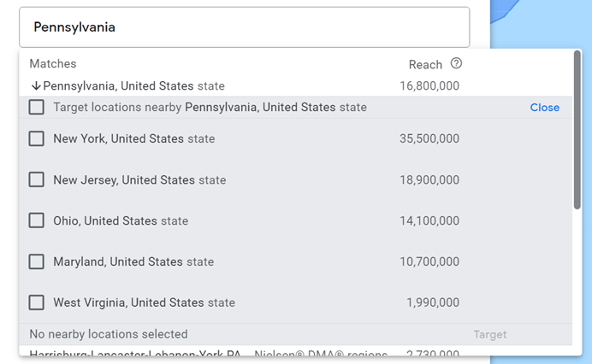Image resolution: width=592 pixels, height=364 pixels.
Task: Tick the West Virginia state checkbox
Action: tap(37, 302)
